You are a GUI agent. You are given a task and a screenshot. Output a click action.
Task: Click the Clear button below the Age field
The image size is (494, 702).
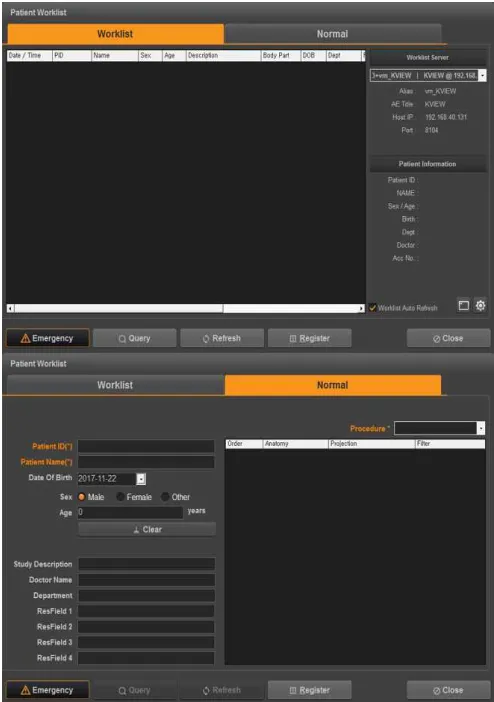[147, 530]
